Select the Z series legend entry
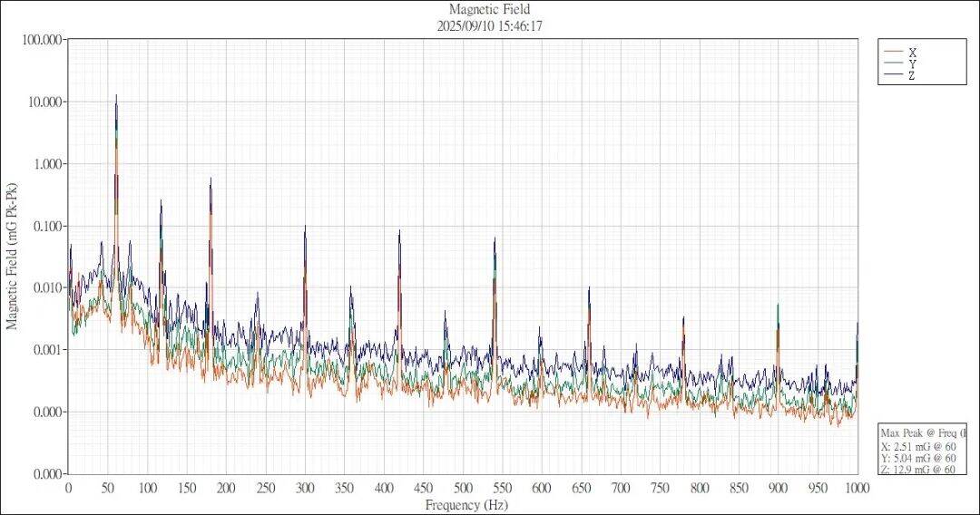The width and height of the screenshot is (980, 515). point(910,75)
